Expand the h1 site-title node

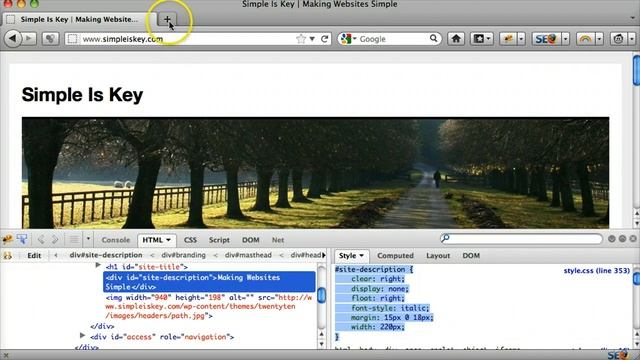pyautogui.click(x=98, y=266)
